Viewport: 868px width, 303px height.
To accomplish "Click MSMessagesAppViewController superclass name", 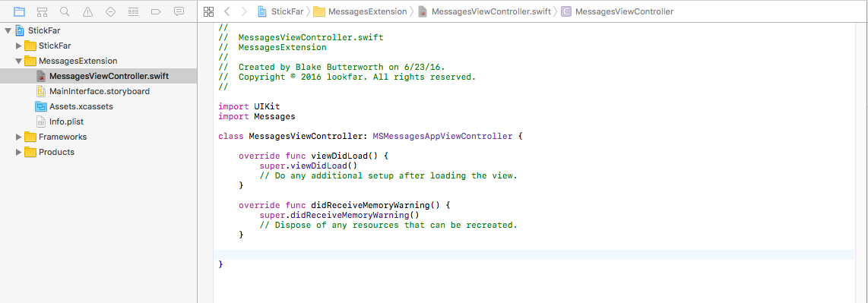I will pos(442,135).
